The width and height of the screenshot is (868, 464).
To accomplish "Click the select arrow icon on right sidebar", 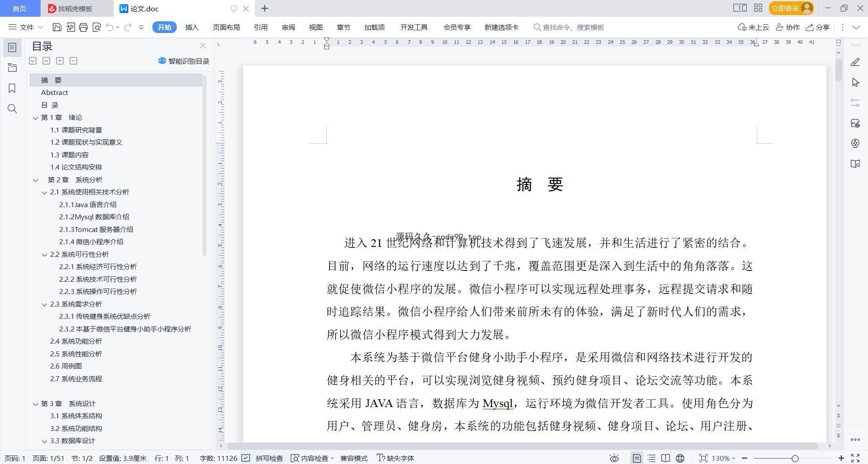I will point(855,82).
